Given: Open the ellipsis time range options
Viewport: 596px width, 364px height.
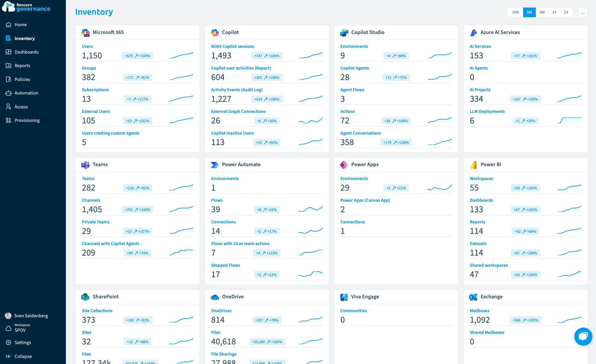Looking at the screenshot, I should [582, 12].
